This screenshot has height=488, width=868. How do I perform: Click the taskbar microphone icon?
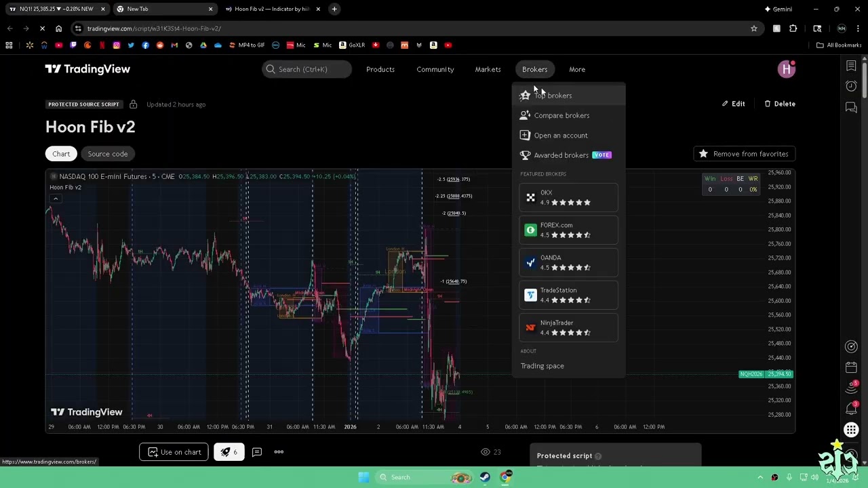coord(789,477)
